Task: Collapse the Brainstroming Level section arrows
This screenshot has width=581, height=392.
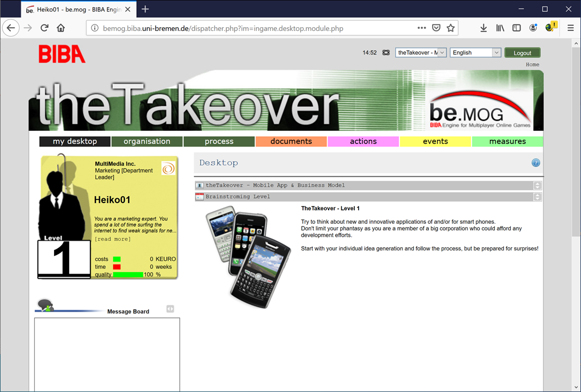Action: [537, 197]
